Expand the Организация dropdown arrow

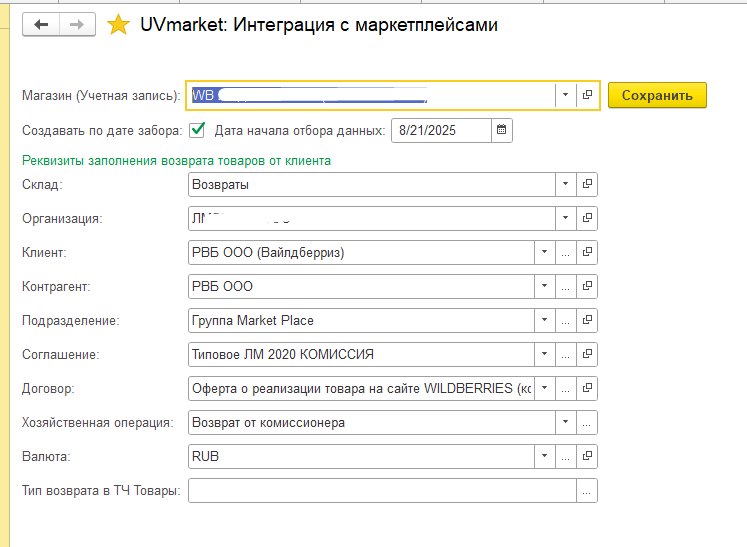click(565, 218)
